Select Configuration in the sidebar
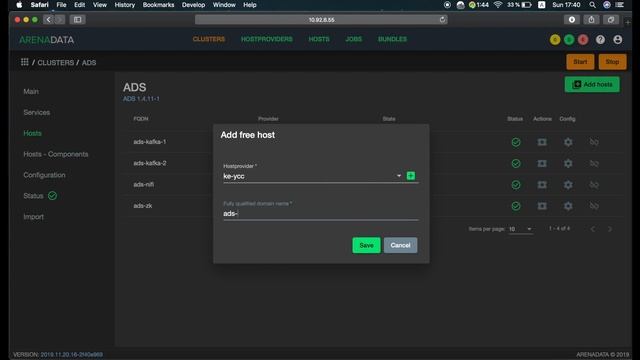Image resolution: width=640 pixels, height=360 pixels. (x=44, y=175)
